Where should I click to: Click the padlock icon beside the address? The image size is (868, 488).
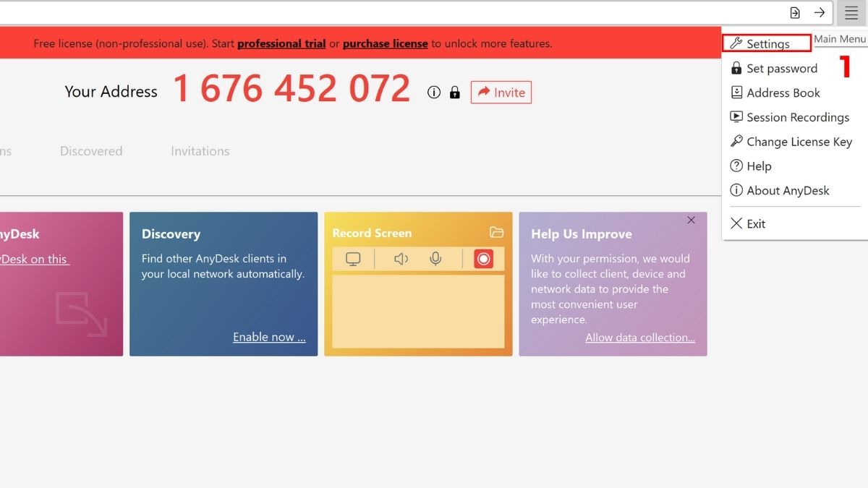(455, 93)
